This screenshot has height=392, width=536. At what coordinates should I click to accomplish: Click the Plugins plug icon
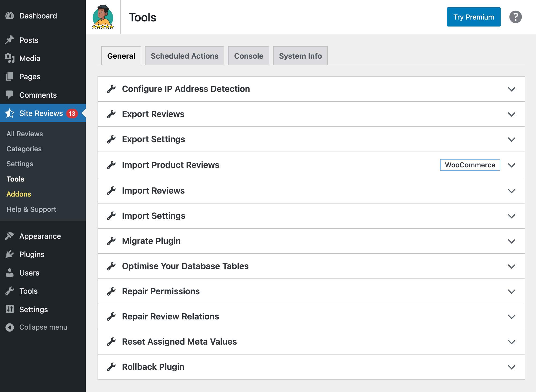coord(10,254)
